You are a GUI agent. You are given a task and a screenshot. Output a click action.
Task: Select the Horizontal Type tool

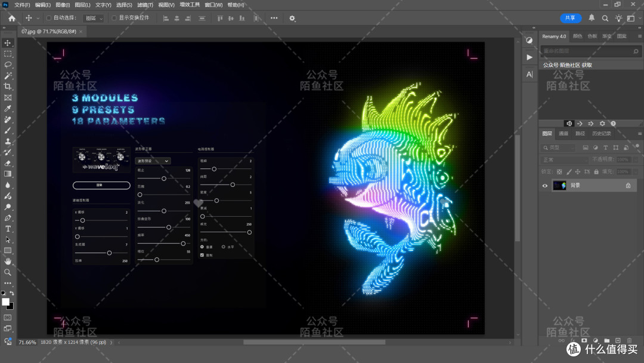7,229
